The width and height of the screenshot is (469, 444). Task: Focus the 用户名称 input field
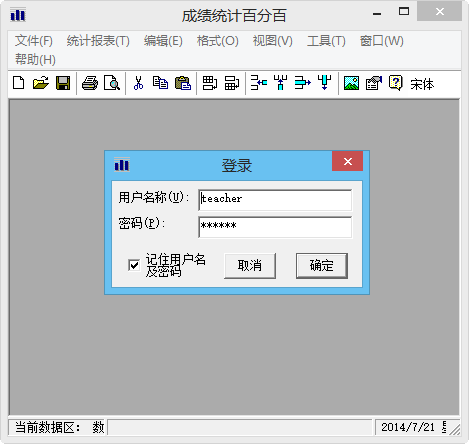point(275,200)
